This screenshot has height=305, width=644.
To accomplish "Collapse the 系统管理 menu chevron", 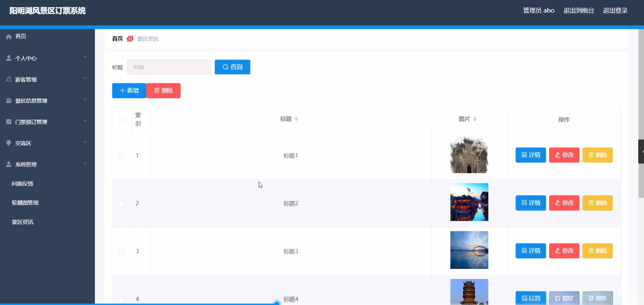I will click(85, 163).
